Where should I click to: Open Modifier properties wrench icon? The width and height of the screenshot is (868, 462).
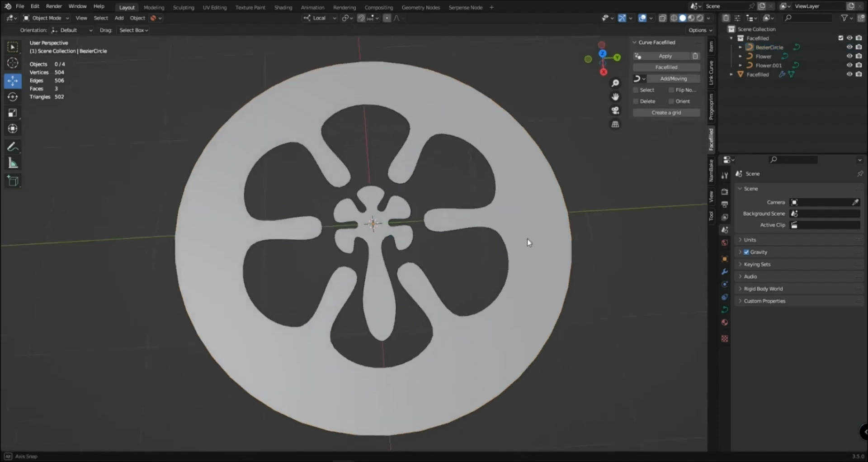coord(725,271)
